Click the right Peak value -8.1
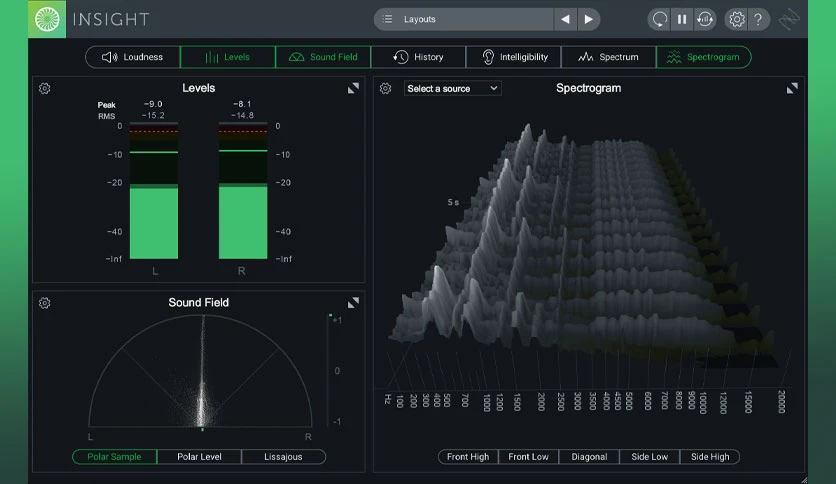The width and height of the screenshot is (836, 484). click(242, 104)
